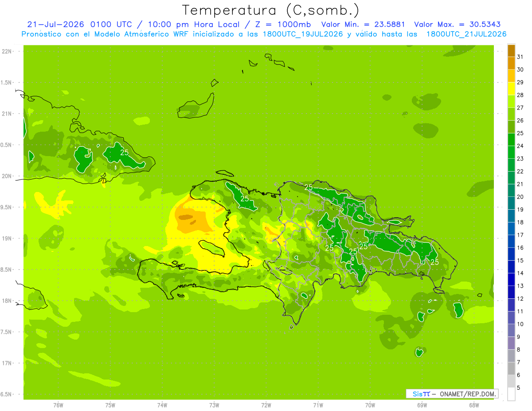Click the '28' value on the color legend
Image resolution: width=532 pixels, height=411 pixels.
[520, 95]
